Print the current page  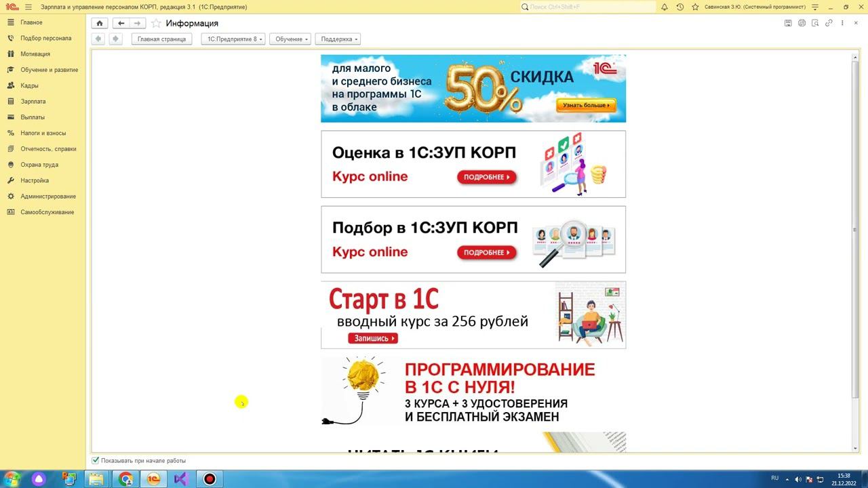(x=802, y=23)
